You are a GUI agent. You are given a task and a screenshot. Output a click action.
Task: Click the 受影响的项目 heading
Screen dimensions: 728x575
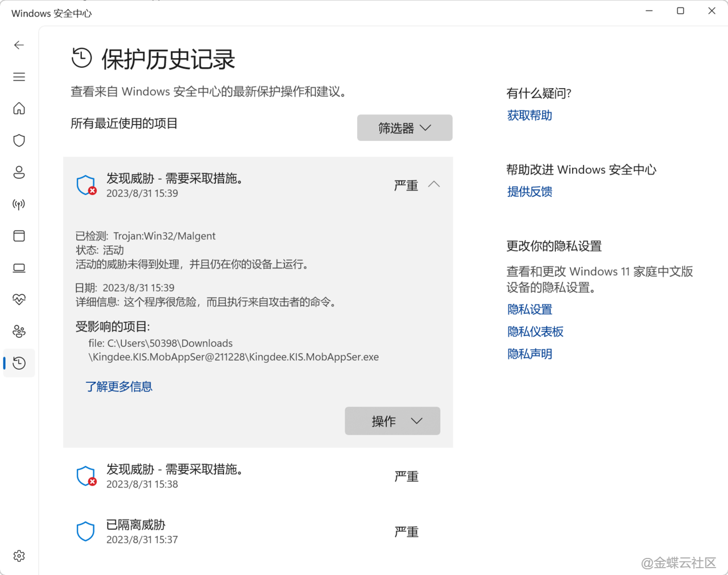click(x=113, y=326)
